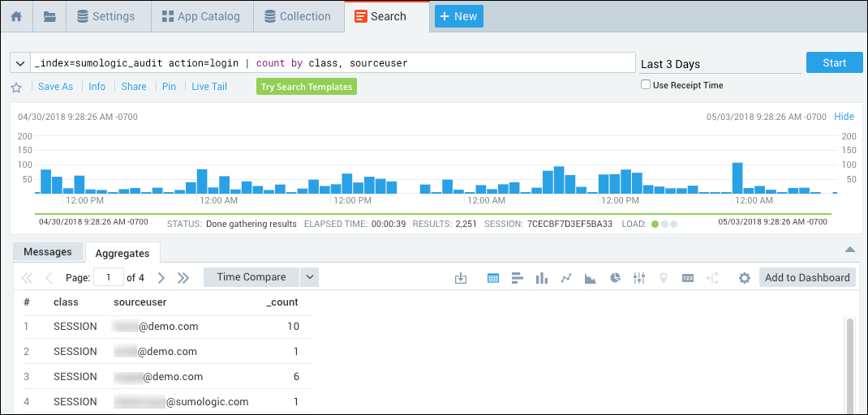Click the Add to Dashboard button
The width and height of the screenshot is (868, 415).
807,277
